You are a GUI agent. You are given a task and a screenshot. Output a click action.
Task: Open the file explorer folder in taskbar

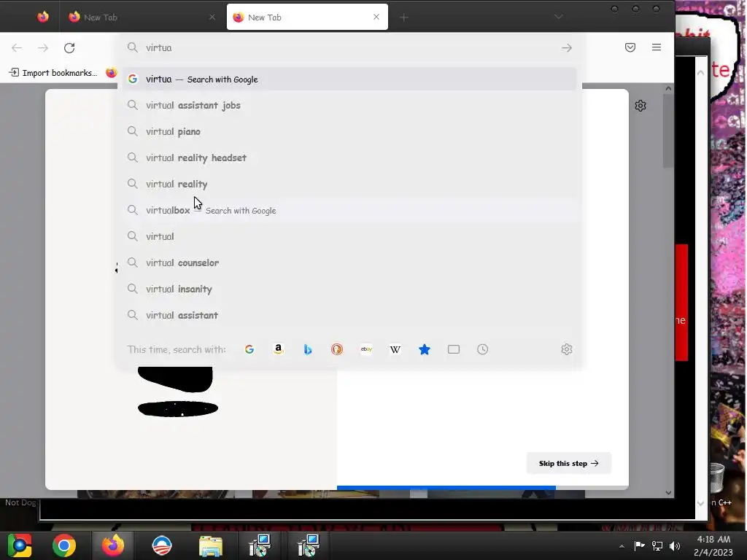(x=211, y=546)
